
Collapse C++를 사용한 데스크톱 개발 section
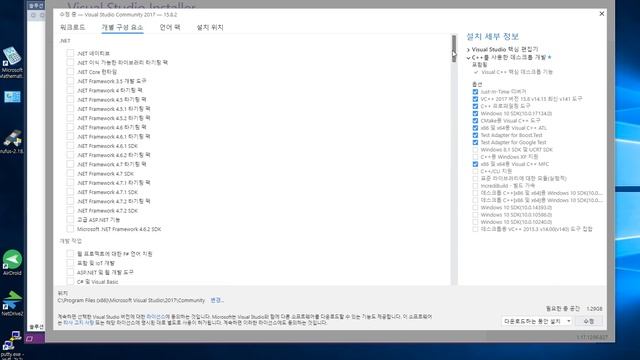point(468,58)
